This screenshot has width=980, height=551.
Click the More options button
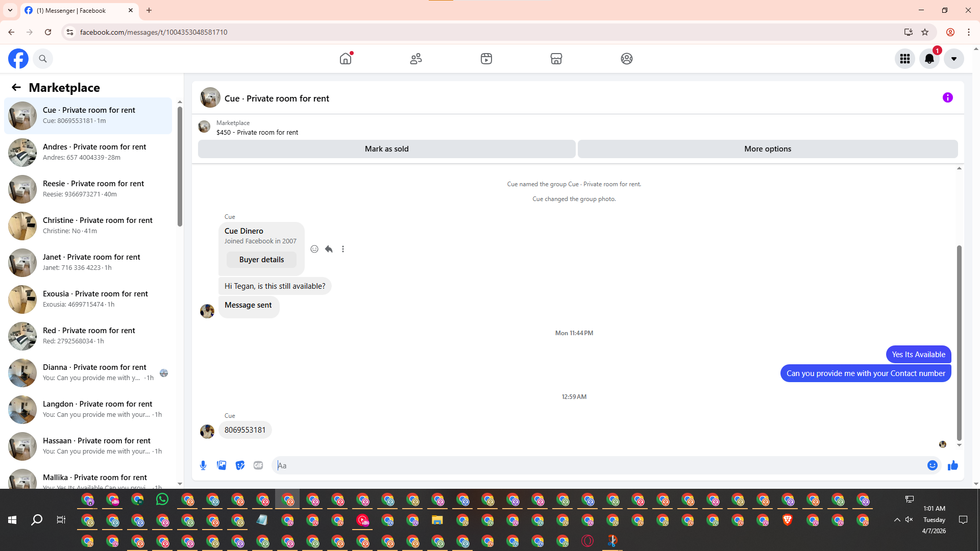click(x=768, y=149)
